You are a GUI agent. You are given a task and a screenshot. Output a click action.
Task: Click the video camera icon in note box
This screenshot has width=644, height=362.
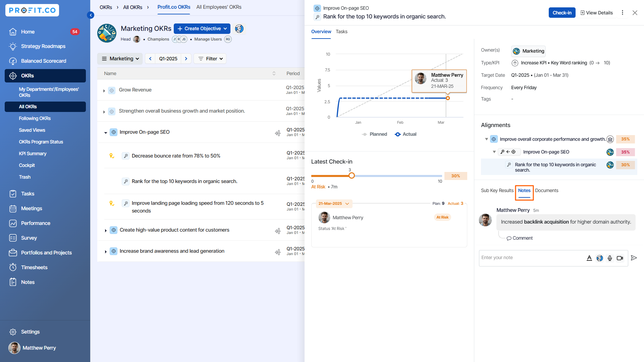pos(620,258)
